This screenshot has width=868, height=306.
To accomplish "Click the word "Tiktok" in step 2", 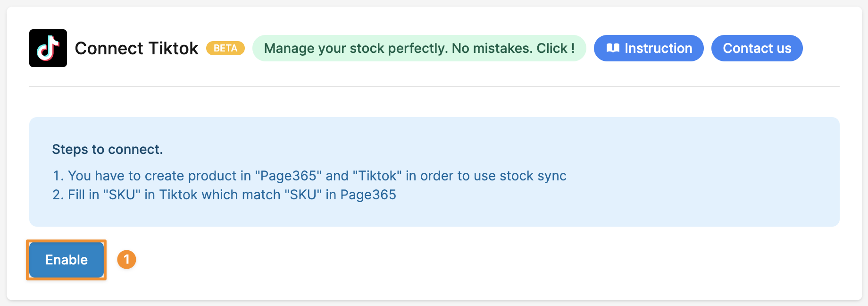I will coord(178,195).
